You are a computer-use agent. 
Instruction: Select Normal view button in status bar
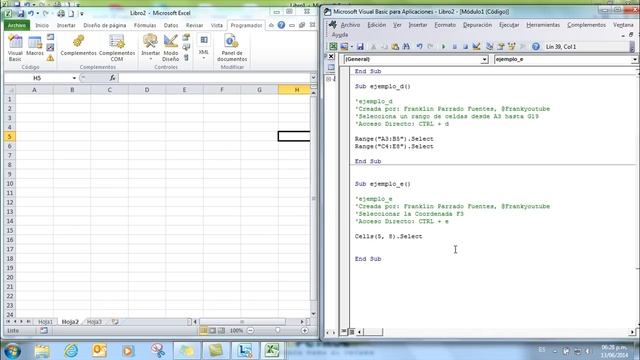pos(203,331)
